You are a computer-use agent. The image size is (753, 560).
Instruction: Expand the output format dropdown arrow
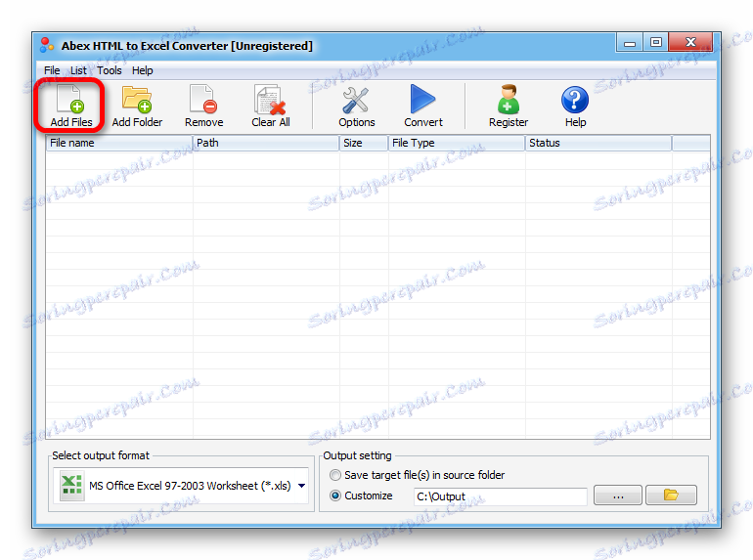301,486
